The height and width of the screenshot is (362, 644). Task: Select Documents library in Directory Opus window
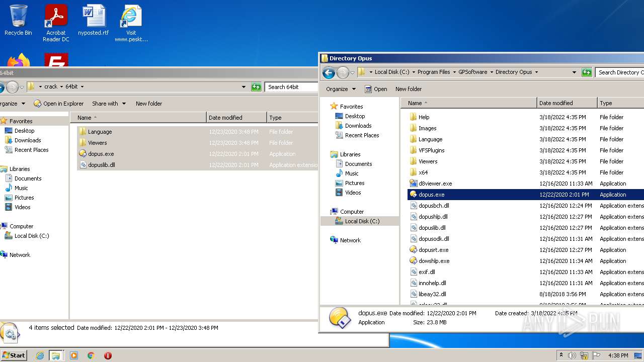(x=358, y=164)
